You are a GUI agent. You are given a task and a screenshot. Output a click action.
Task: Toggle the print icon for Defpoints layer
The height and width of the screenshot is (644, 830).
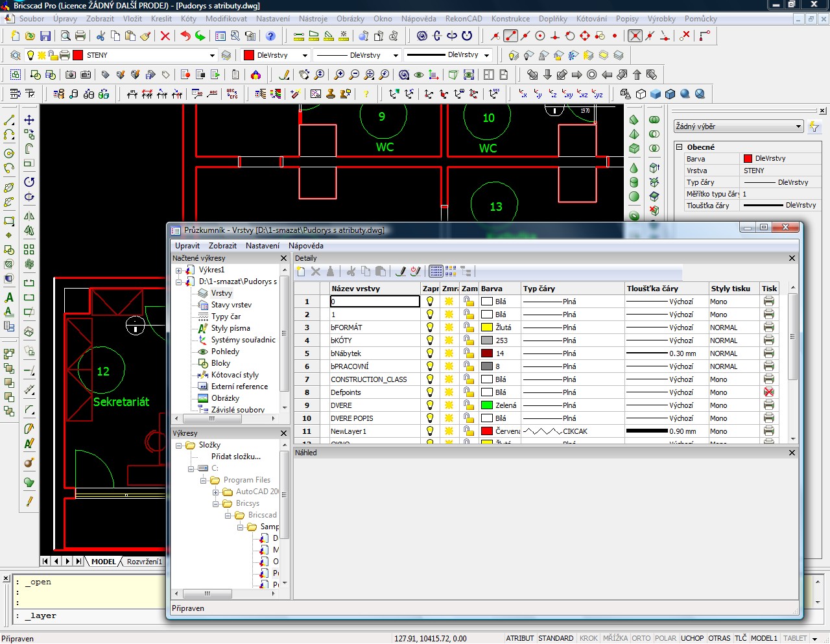768,392
